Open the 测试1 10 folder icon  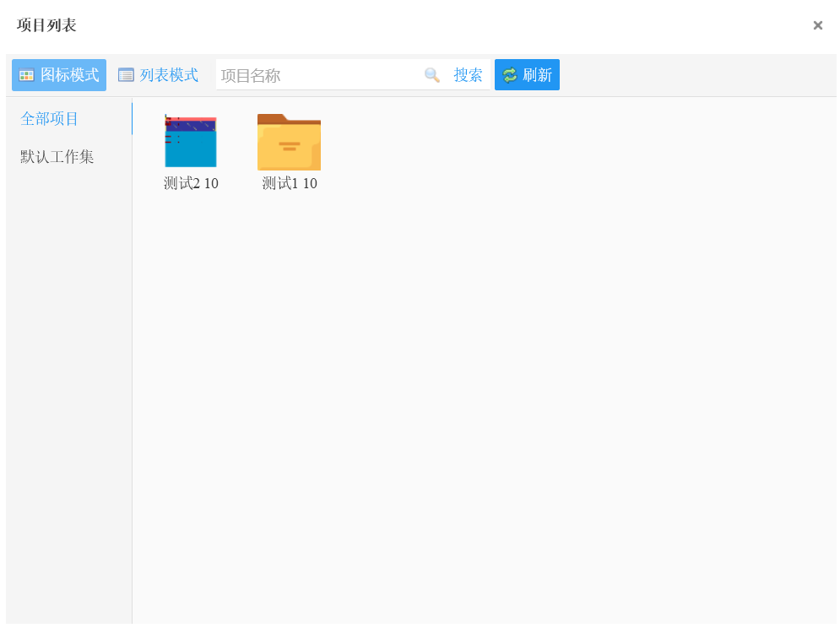coord(289,142)
